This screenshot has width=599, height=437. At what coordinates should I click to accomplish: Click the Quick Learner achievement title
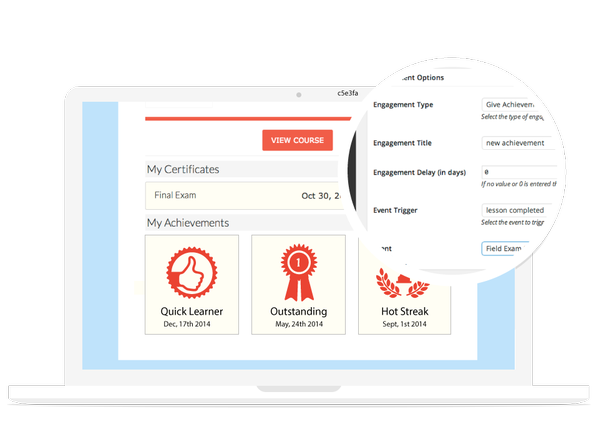(x=192, y=312)
